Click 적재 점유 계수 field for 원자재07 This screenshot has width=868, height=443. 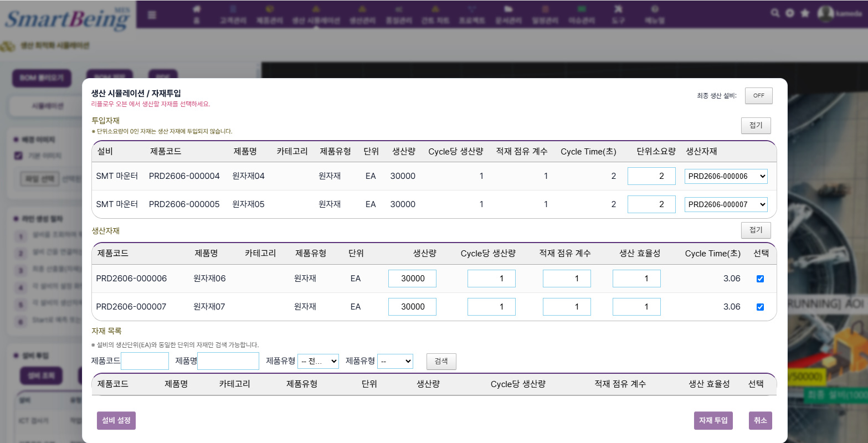coord(567,307)
